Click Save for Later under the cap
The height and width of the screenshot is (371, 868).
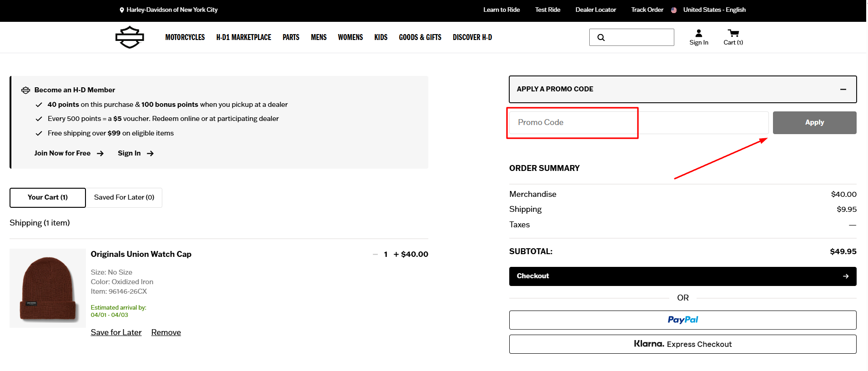[x=116, y=332]
